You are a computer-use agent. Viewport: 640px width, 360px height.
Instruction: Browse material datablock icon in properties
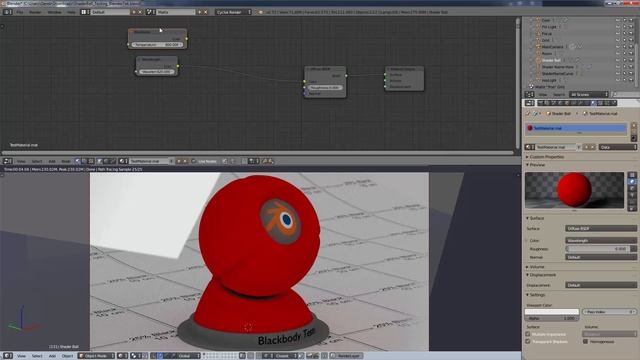(x=529, y=147)
